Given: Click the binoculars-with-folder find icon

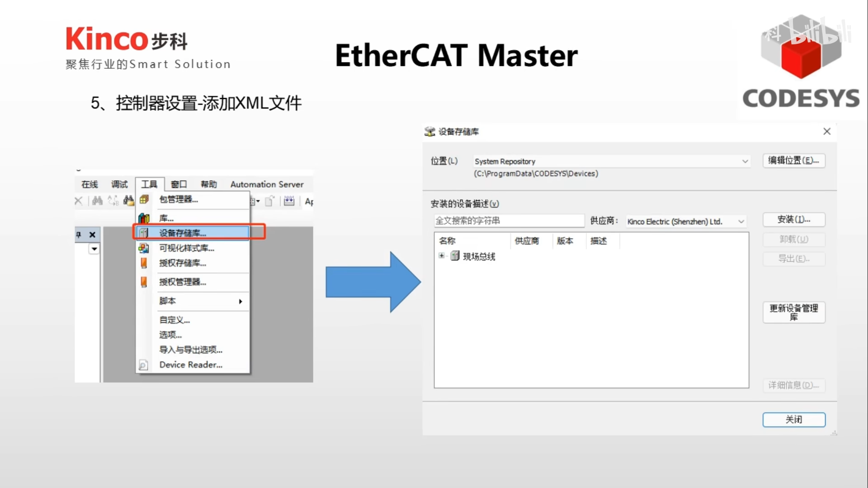Looking at the screenshot, I should (x=129, y=201).
